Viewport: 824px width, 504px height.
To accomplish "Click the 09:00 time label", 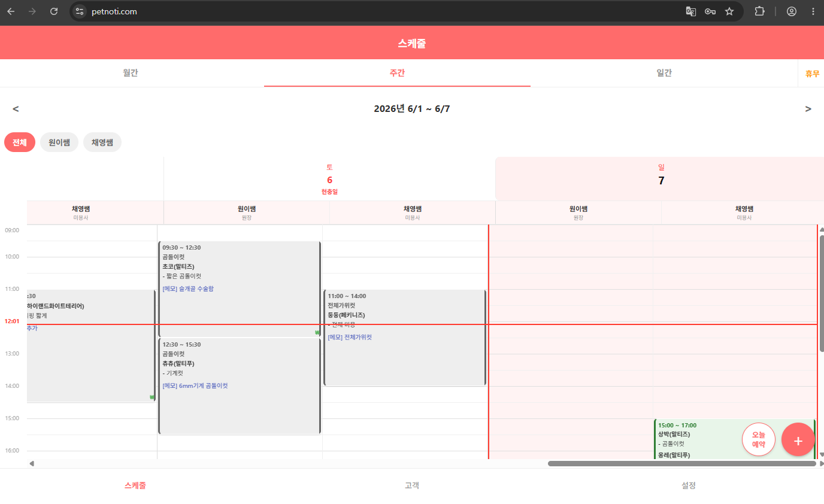I will [12, 230].
